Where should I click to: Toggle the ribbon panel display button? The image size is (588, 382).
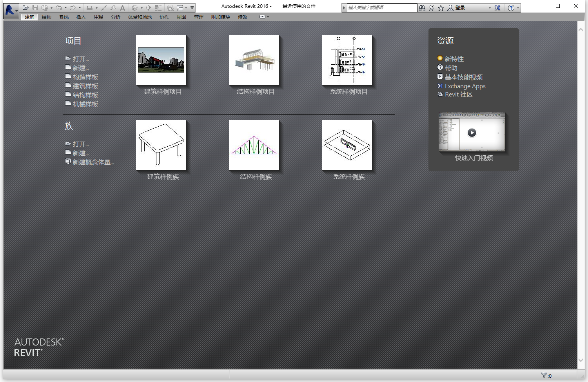point(263,17)
